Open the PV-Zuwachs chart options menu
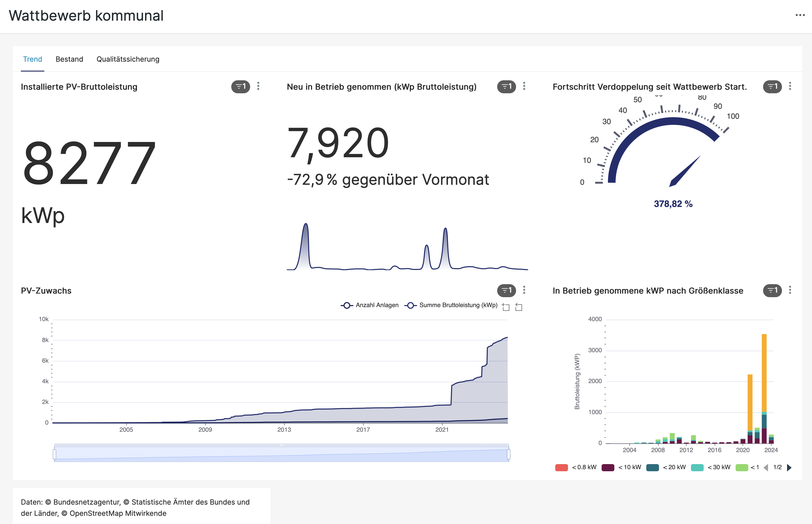 click(x=524, y=290)
